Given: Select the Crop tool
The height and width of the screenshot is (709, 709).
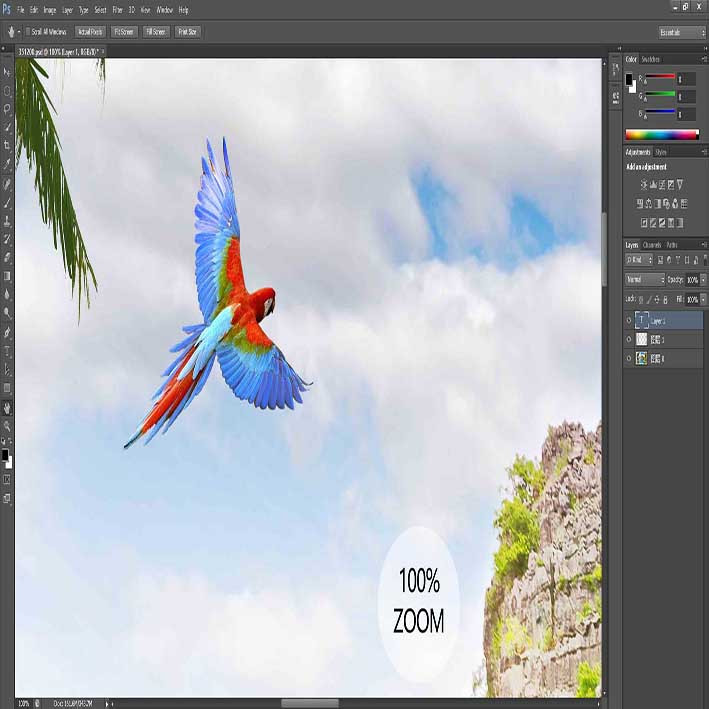Looking at the screenshot, I should pos(7,145).
